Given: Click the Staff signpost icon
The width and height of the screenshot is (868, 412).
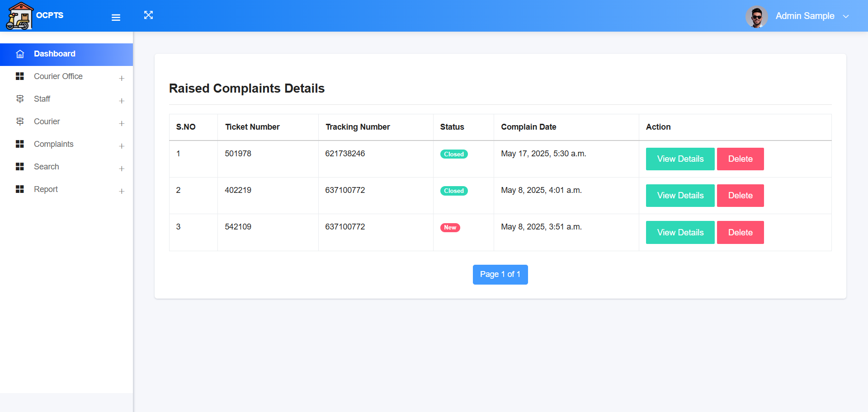Looking at the screenshot, I should pyautogui.click(x=20, y=99).
